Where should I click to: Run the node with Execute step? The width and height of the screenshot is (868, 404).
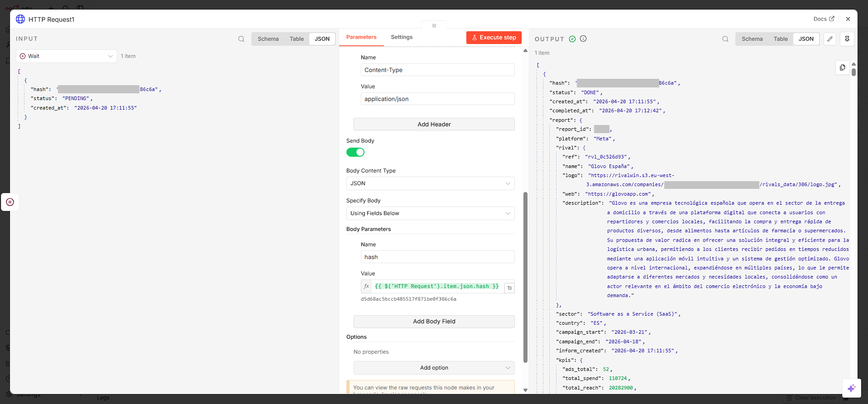494,38
